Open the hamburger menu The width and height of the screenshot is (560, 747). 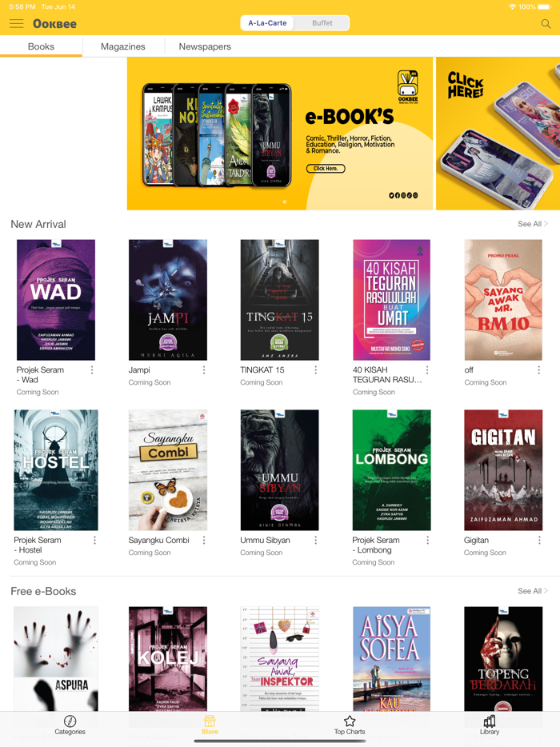click(16, 23)
